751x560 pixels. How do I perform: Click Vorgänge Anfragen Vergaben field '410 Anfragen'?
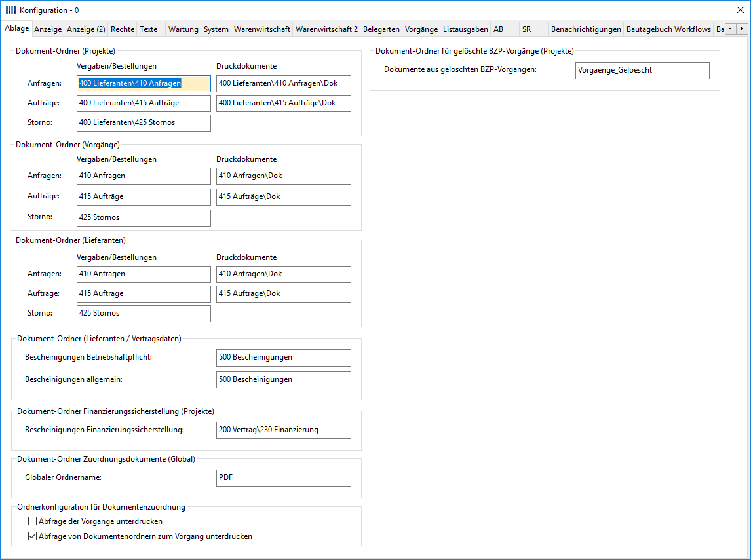click(144, 176)
